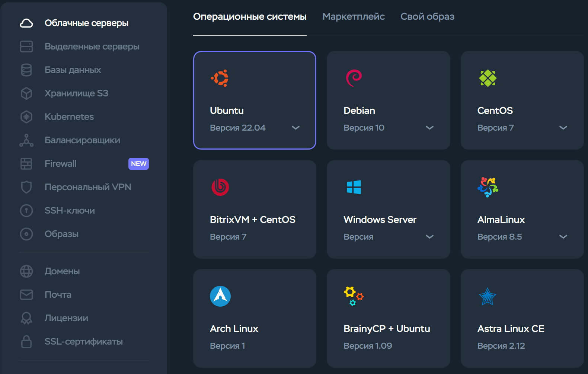
Task: Click the padlock icon for SSL-сертификаты
Action: pyautogui.click(x=26, y=342)
